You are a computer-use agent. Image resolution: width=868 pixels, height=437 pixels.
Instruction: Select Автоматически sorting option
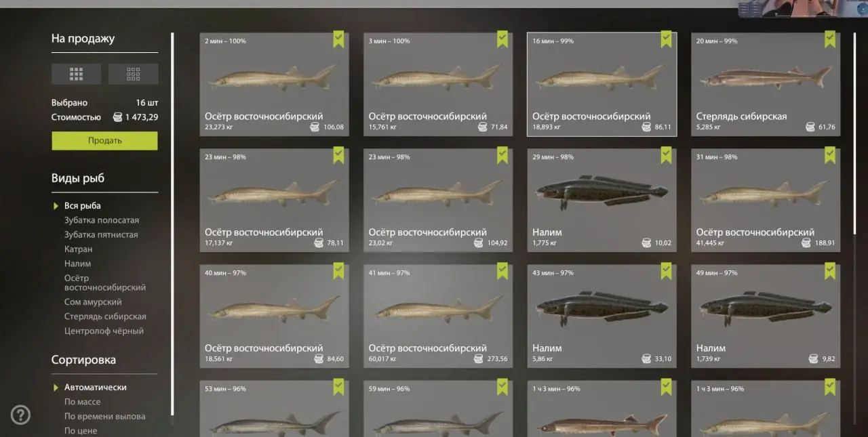pyautogui.click(x=96, y=388)
